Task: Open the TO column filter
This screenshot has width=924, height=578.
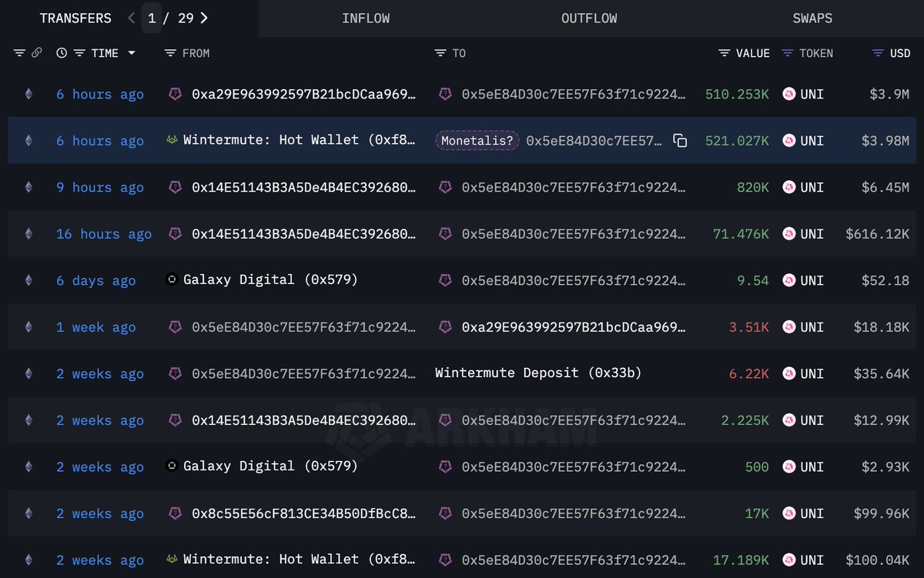Action: 440,53
